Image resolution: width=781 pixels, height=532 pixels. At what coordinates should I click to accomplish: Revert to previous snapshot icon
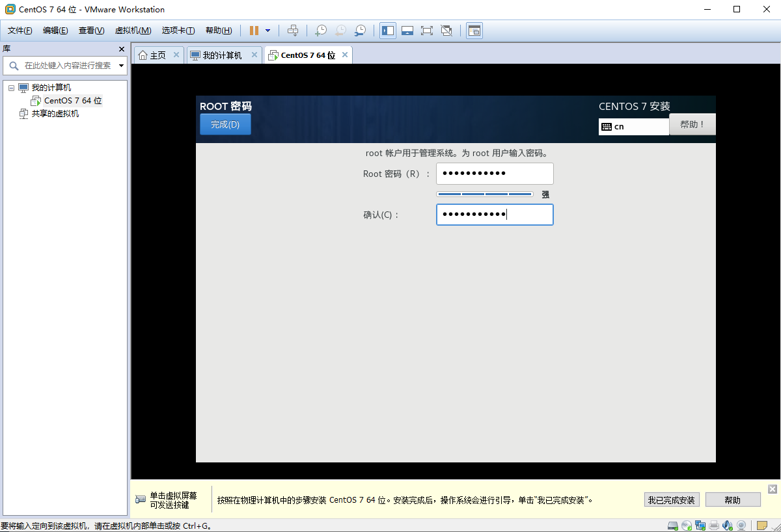pyautogui.click(x=340, y=31)
